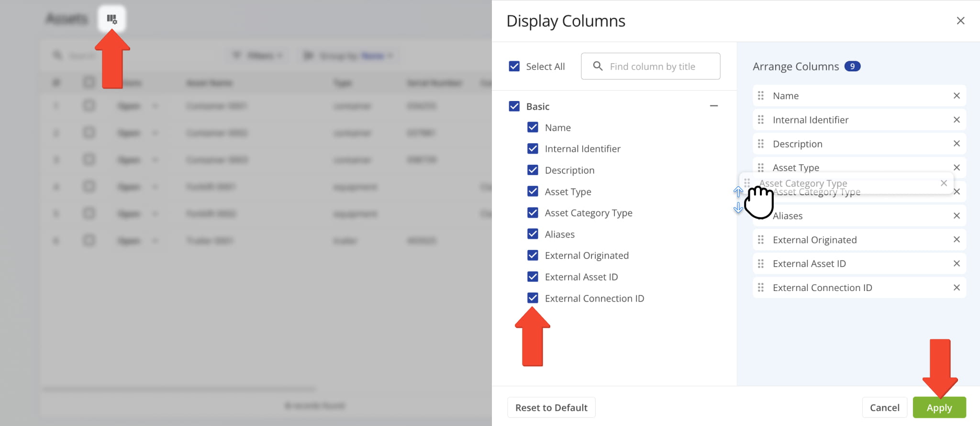This screenshot has height=426, width=980.
Task: Remove External Originated from arranged columns
Action: pyautogui.click(x=956, y=239)
